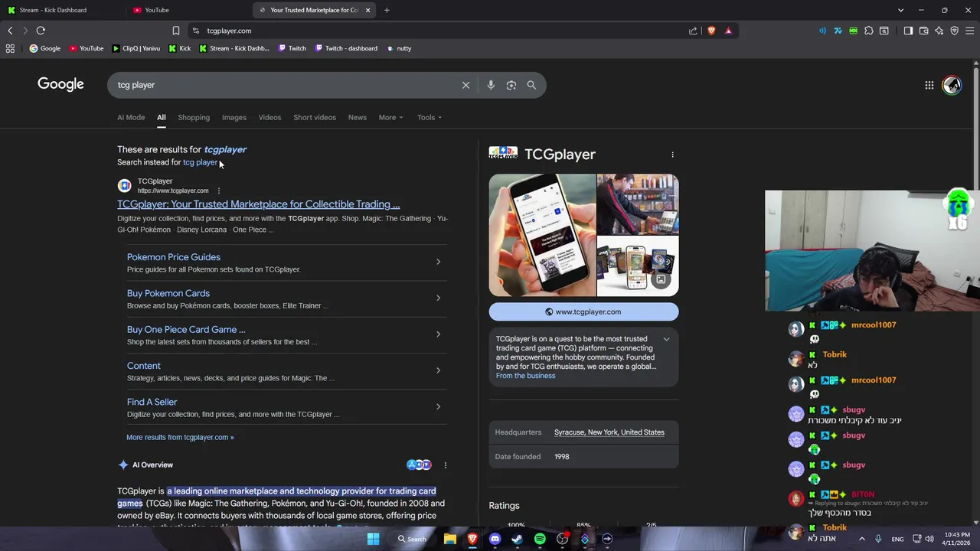Open the browser tab list dropdown
The height and width of the screenshot is (551, 980).
900,10
